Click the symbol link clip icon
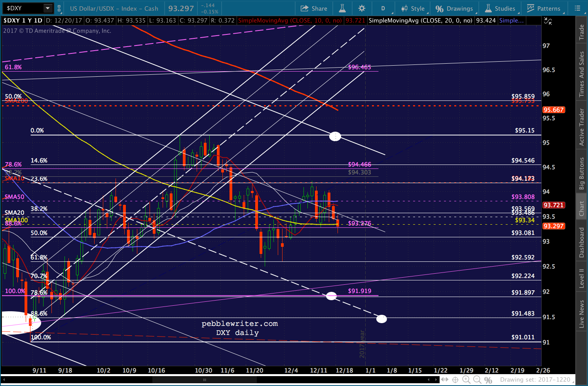This screenshot has width=588, height=386. click(59, 8)
